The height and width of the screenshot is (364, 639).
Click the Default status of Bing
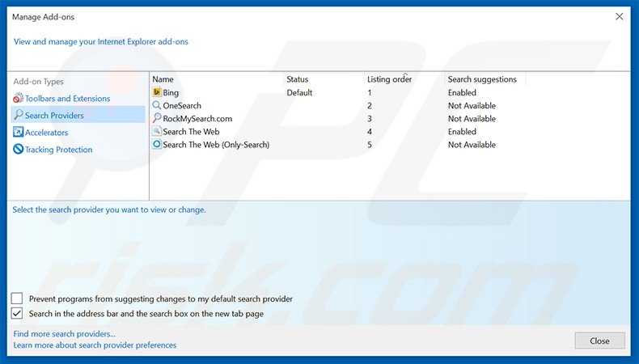click(x=299, y=92)
